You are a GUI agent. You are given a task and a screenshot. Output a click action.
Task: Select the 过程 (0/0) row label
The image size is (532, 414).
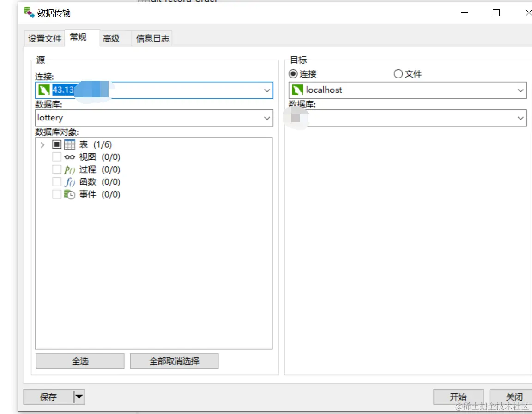pyautogui.click(x=99, y=169)
